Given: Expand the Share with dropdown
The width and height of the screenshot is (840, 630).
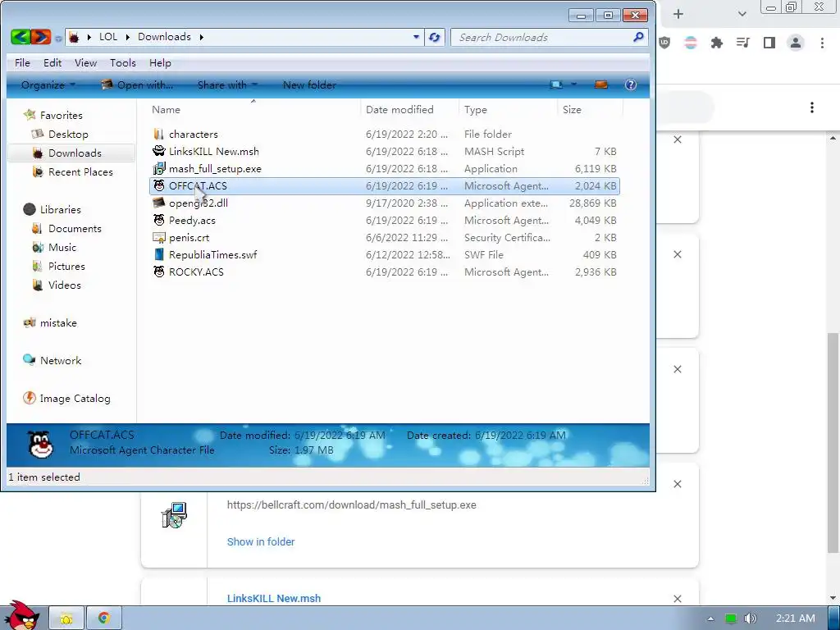Looking at the screenshot, I should tap(227, 84).
